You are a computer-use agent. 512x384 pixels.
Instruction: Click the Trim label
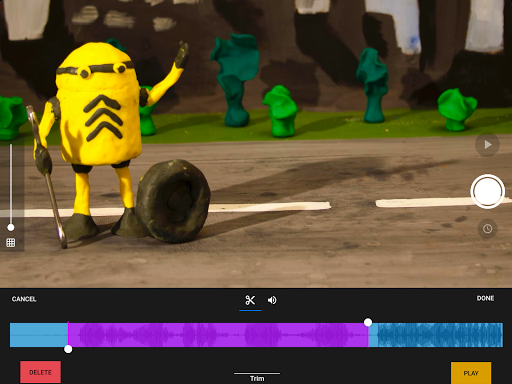tap(257, 378)
